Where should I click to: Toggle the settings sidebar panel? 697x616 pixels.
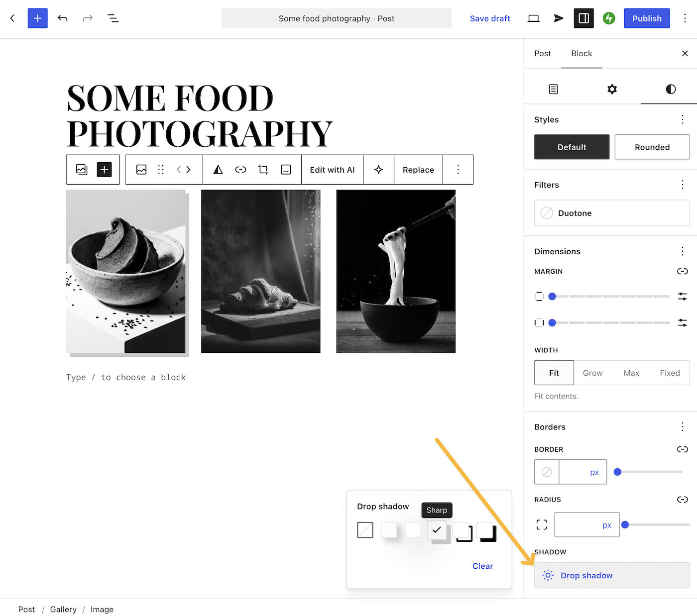583,18
